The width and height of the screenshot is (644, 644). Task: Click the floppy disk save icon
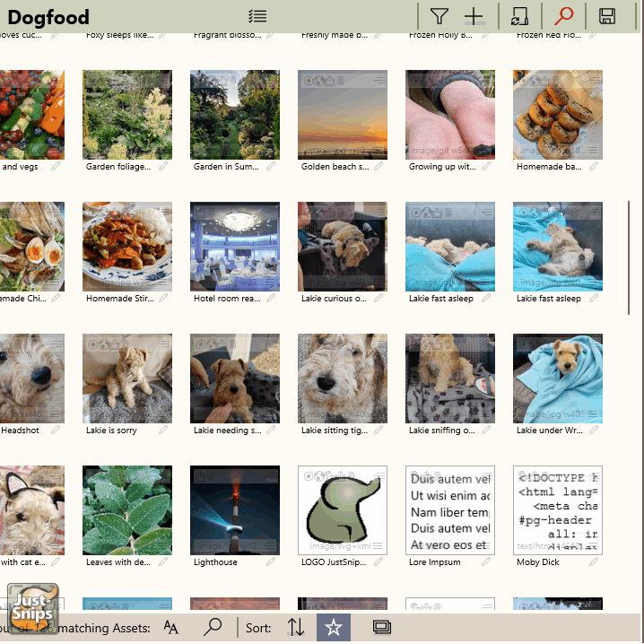pos(607,16)
